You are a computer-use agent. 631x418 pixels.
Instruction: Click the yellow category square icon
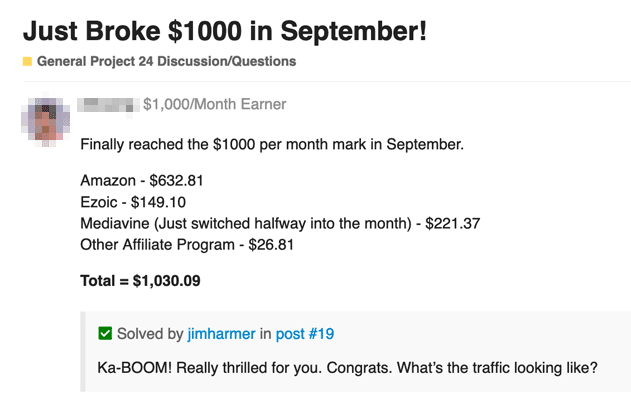pos(27,61)
